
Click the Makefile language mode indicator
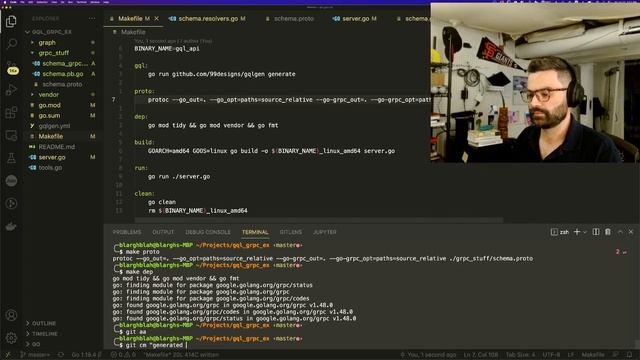(x=593, y=355)
